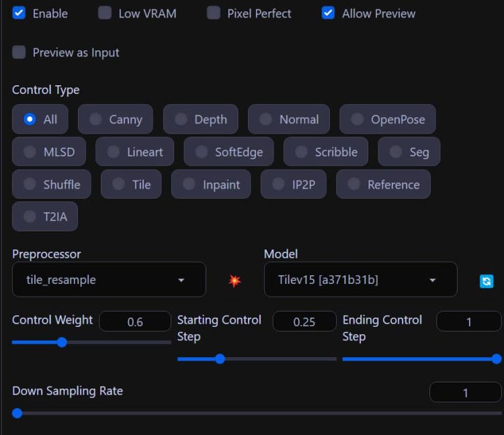Click the Down Sampling Rate slider handle

point(17,413)
